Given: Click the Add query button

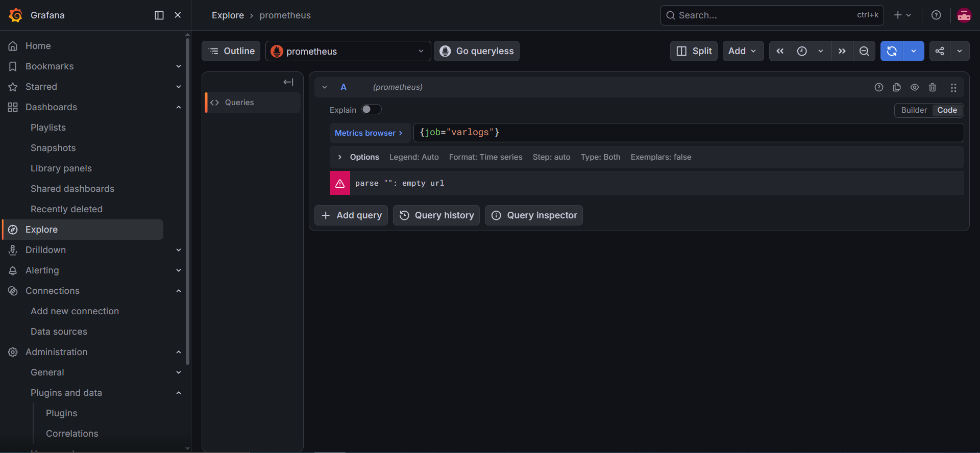Looking at the screenshot, I should click(351, 215).
